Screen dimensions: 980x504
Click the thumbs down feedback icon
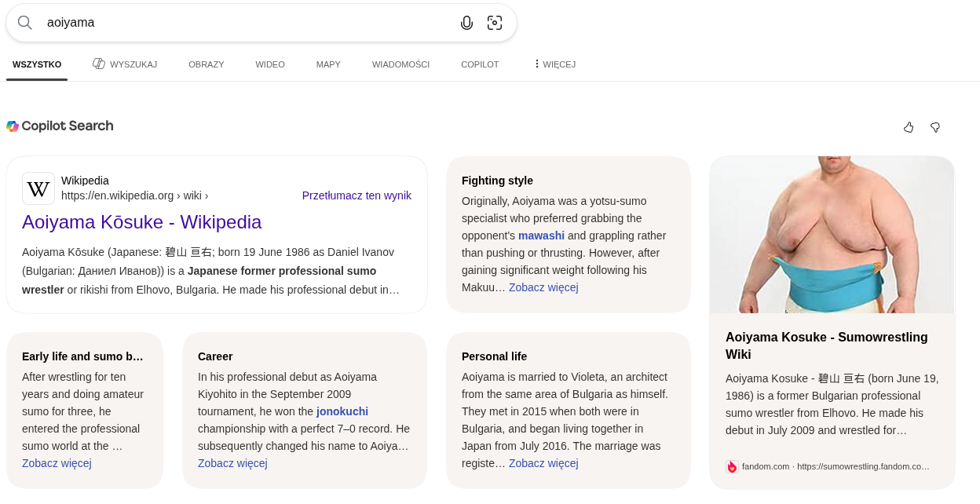pos(935,127)
